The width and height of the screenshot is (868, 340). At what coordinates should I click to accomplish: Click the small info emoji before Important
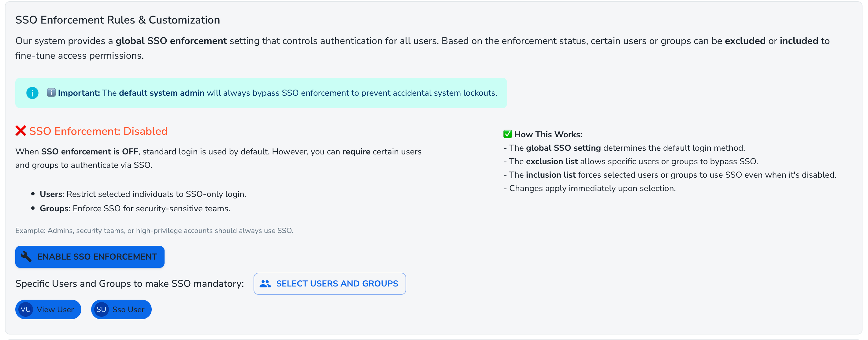[x=51, y=93]
